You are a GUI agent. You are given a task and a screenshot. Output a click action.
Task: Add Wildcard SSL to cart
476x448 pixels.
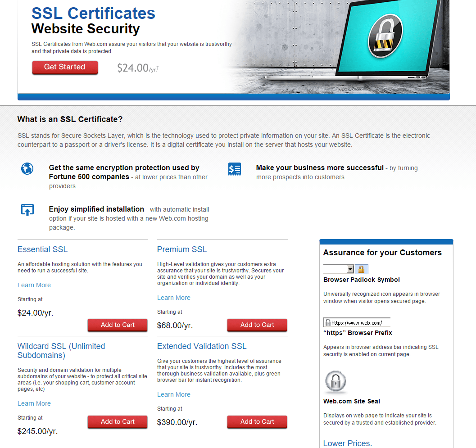click(118, 422)
